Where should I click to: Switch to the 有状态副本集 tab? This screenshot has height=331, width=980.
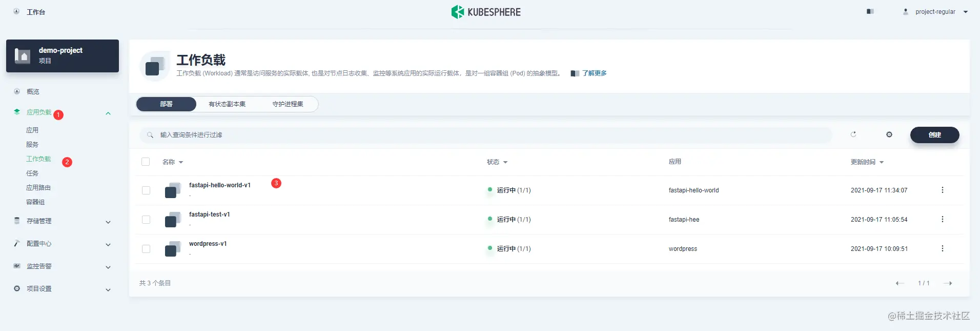(227, 104)
